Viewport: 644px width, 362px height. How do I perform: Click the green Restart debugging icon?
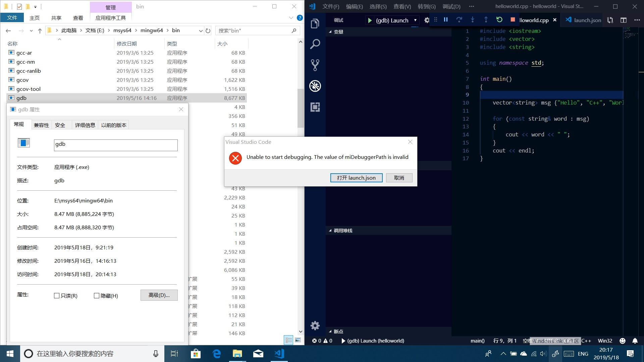(x=499, y=20)
